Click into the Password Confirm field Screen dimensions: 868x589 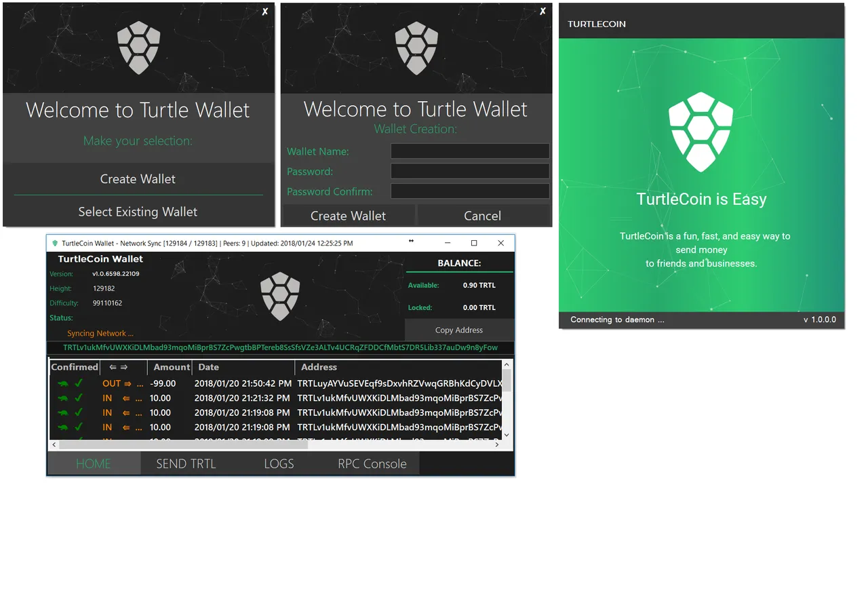click(x=470, y=191)
